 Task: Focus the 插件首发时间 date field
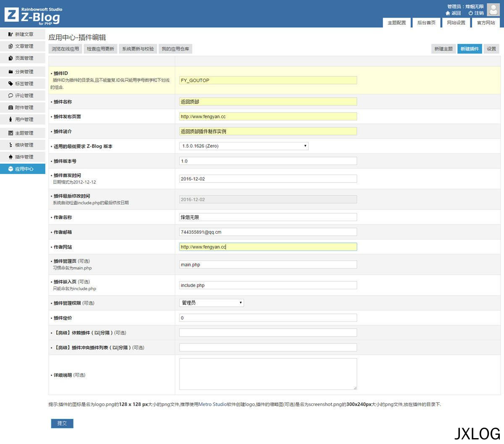click(x=268, y=179)
